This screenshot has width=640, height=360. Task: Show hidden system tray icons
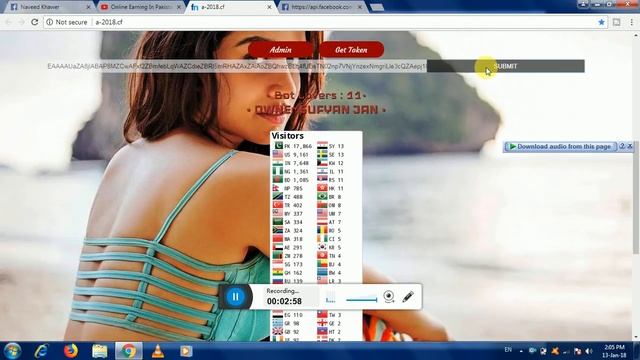pos(521,351)
